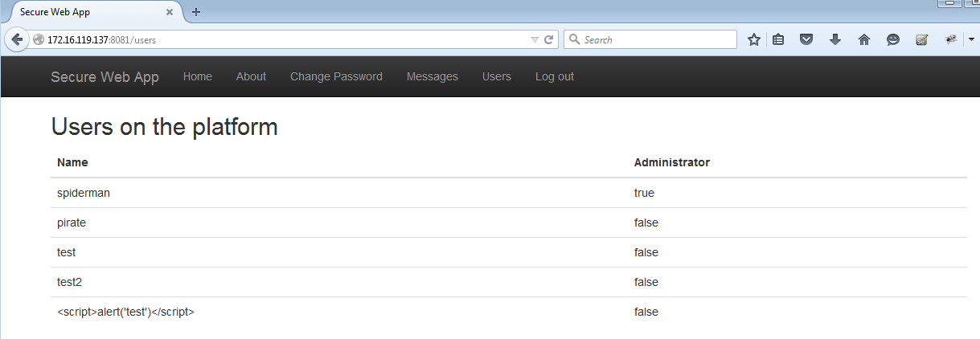The height and width of the screenshot is (339, 980).
Task: Open the Downloads arrow icon
Action: [835, 39]
